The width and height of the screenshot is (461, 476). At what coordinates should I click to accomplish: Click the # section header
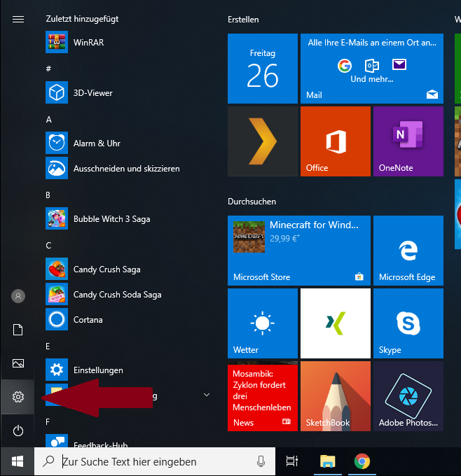tap(48, 69)
